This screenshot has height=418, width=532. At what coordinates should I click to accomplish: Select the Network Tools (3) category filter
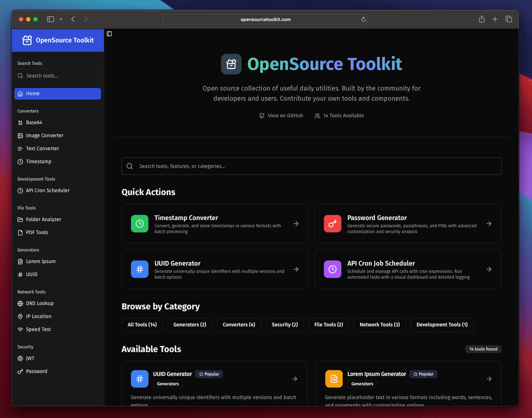pos(379,324)
